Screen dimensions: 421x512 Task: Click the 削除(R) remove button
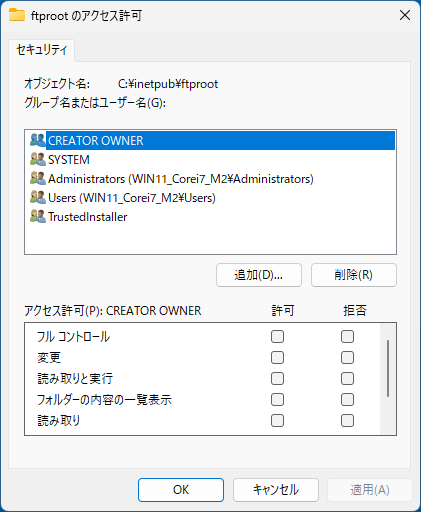(354, 275)
